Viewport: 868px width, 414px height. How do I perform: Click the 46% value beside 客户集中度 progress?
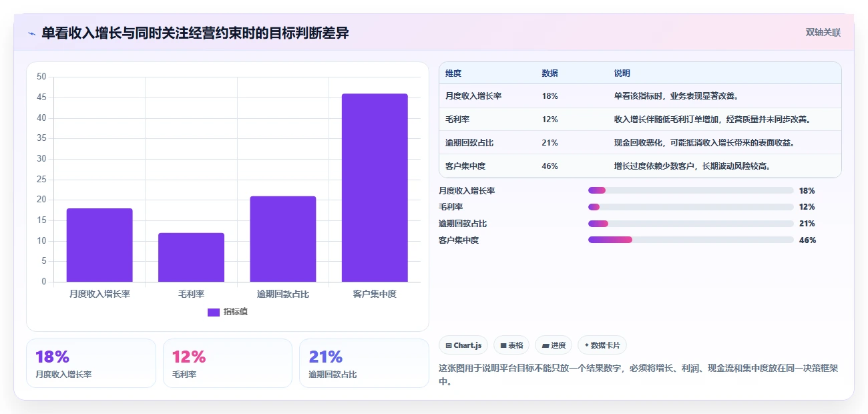[x=807, y=240]
